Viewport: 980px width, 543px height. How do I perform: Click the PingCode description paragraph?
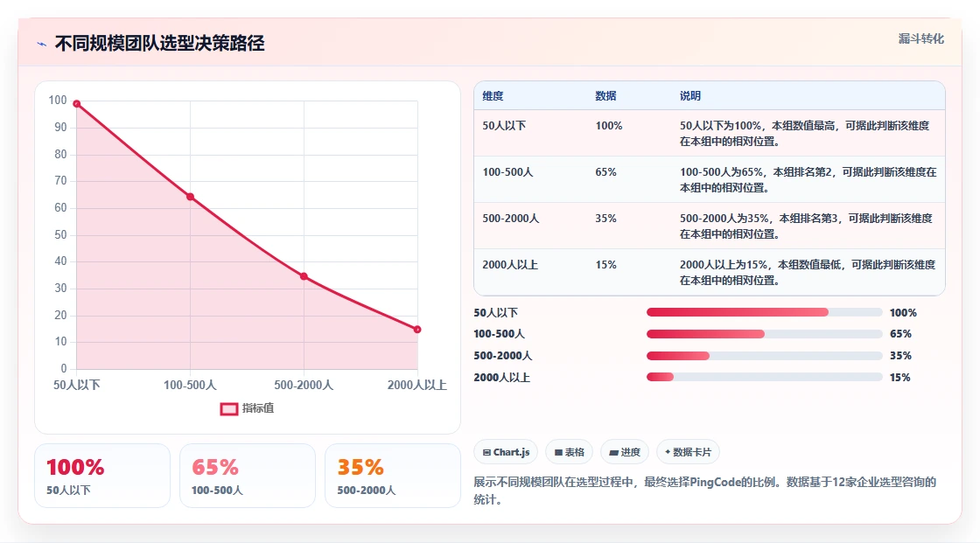pyautogui.click(x=705, y=491)
